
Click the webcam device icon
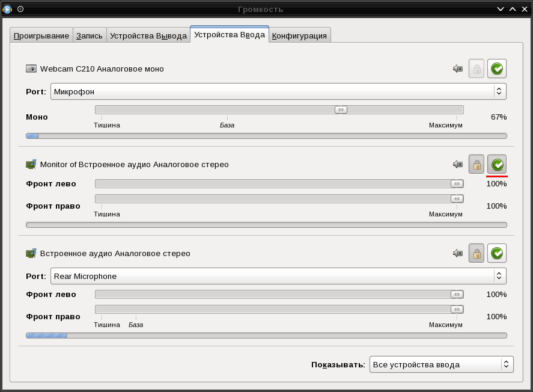(31, 69)
